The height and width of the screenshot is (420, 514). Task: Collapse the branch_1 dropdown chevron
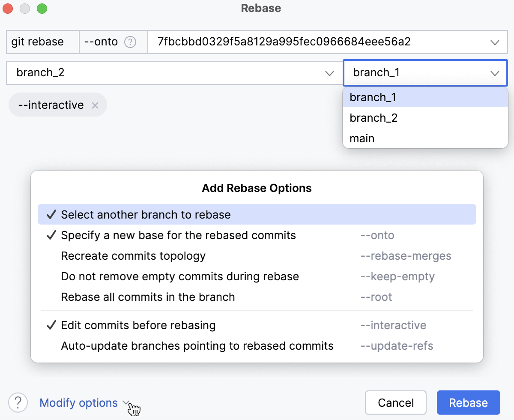(x=495, y=73)
